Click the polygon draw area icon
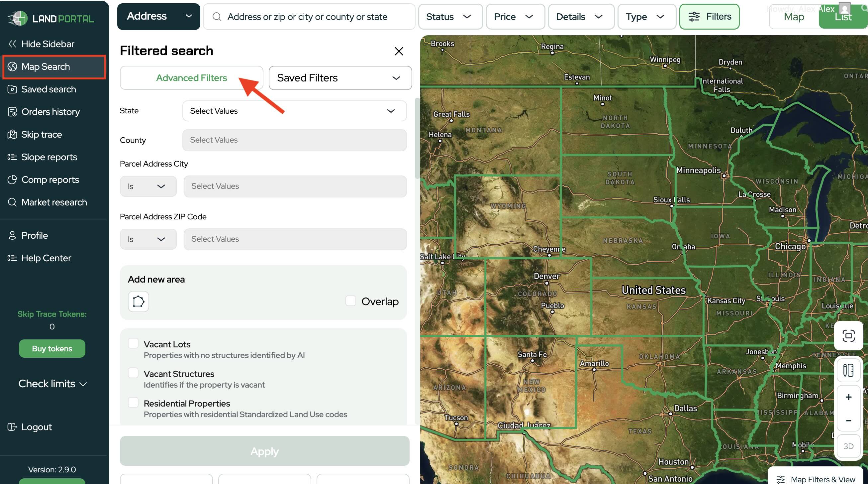The height and width of the screenshot is (484, 868). pyautogui.click(x=138, y=301)
